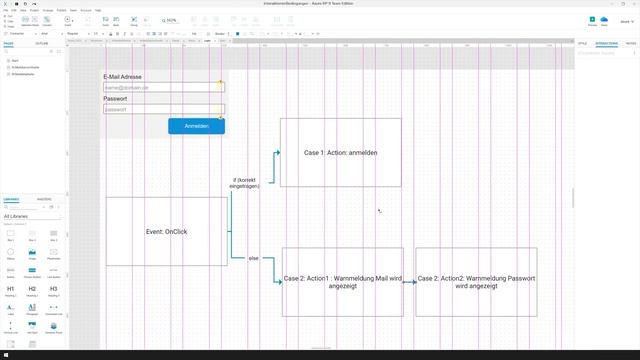Select the Paragraph widget in Libraries

pos(32,309)
